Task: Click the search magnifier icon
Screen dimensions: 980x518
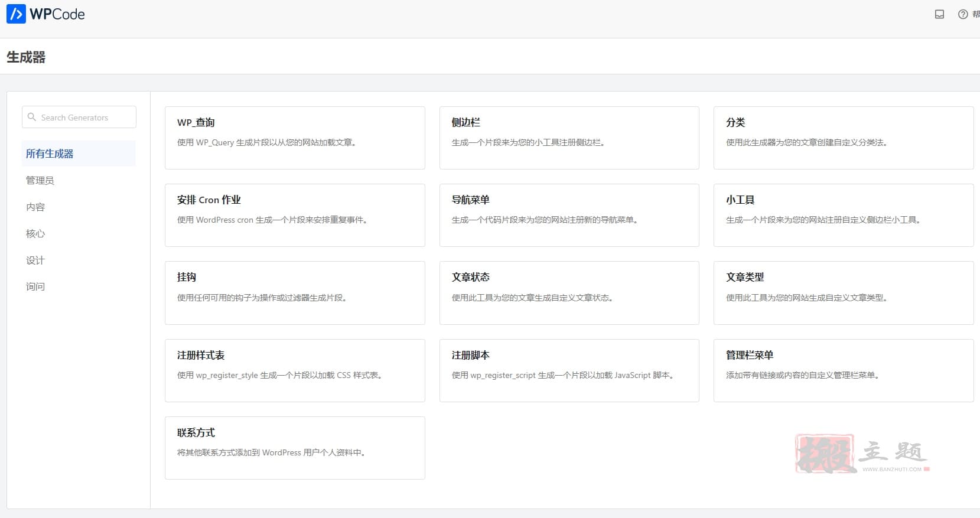Action: point(32,117)
